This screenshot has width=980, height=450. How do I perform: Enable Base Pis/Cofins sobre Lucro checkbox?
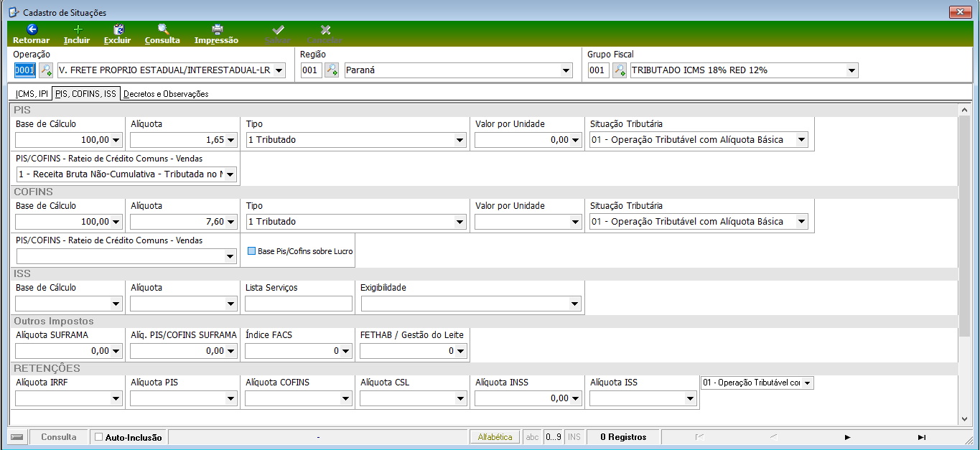coord(252,252)
